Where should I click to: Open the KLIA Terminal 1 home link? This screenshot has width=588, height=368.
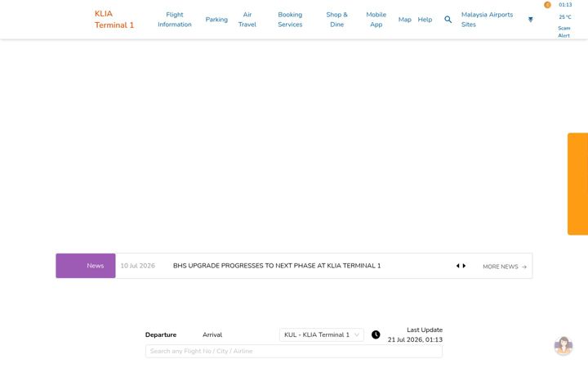tap(114, 19)
